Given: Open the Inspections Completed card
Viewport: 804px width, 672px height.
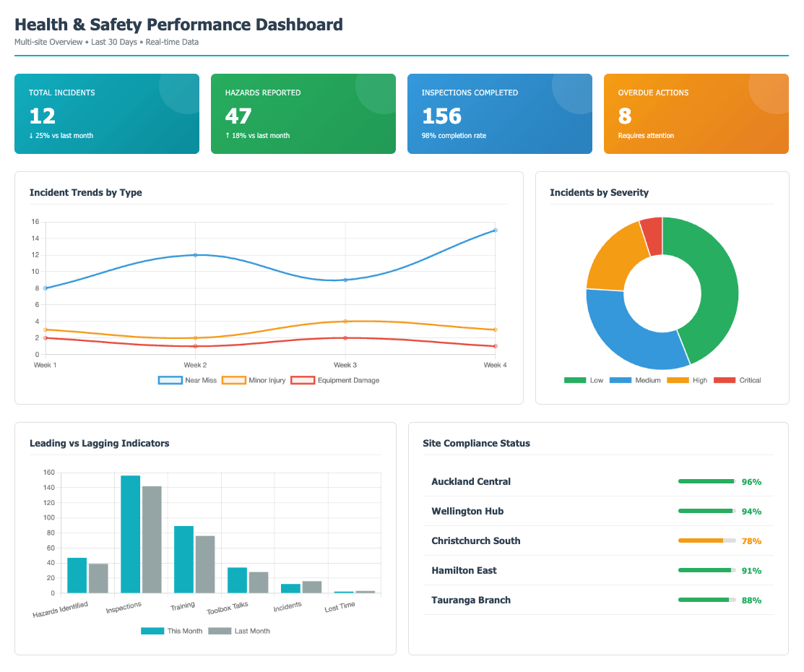Looking at the screenshot, I should [x=500, y=113].
